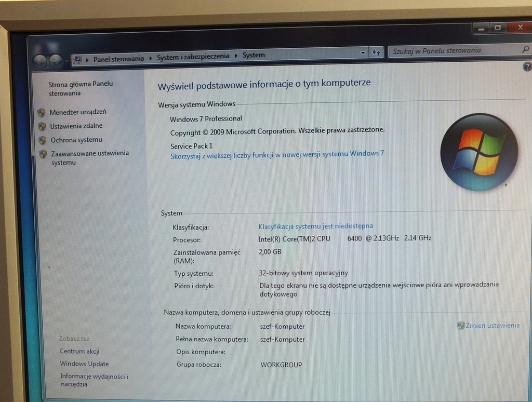Image resolution: width=532 pixels, height=402 pixels.
Task: Open Zaawansowane ustawienia systemu
Action: click(x=90, y=158)
